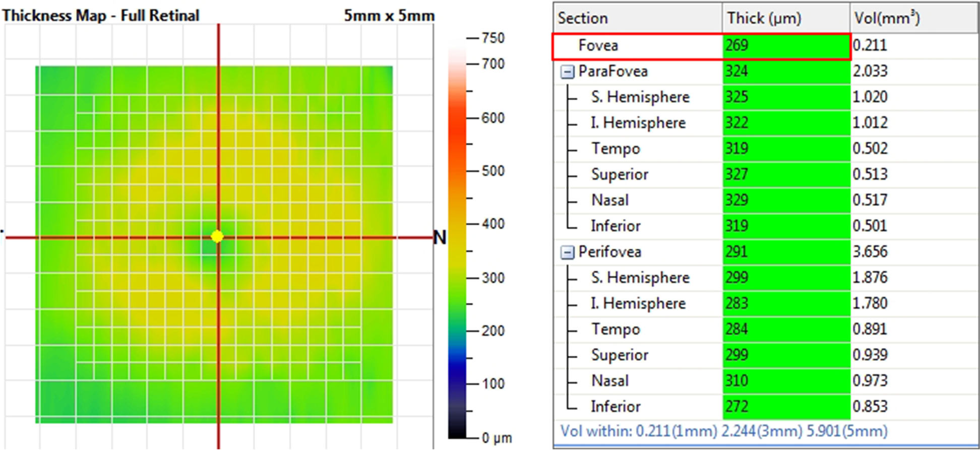Image resolution: width=980 pixels, height=450 pixels.
Task: Click the volume value 0.517
Action: (870, 200)
